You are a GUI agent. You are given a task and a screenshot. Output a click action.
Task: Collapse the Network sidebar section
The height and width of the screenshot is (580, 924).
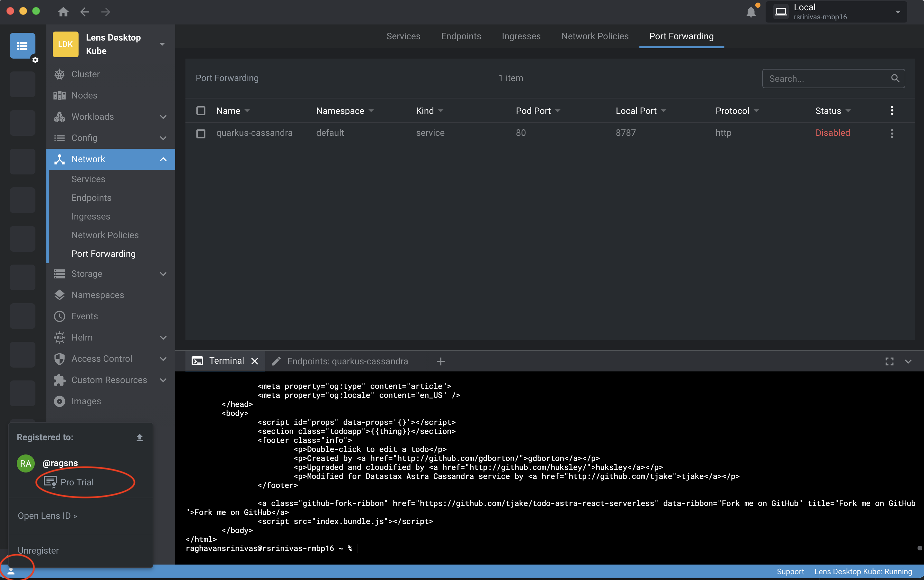163,159
